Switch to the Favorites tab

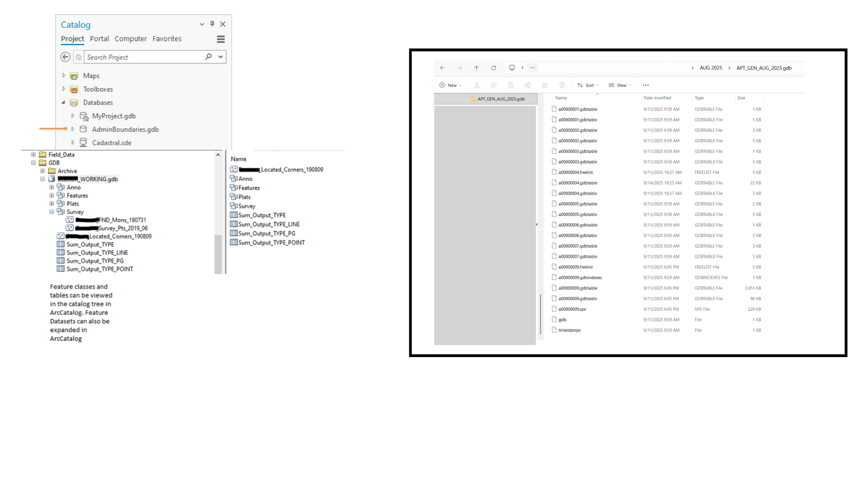(167, 39)
